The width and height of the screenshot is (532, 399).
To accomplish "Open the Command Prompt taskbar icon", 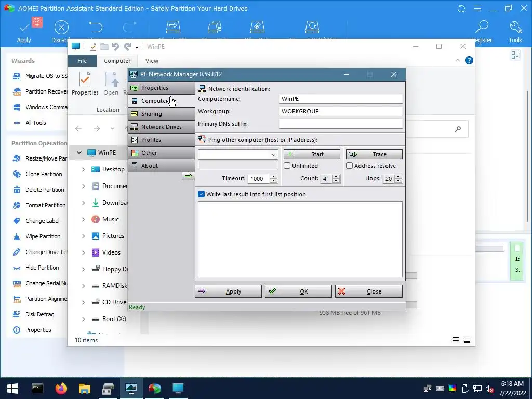I will point(37,389).
